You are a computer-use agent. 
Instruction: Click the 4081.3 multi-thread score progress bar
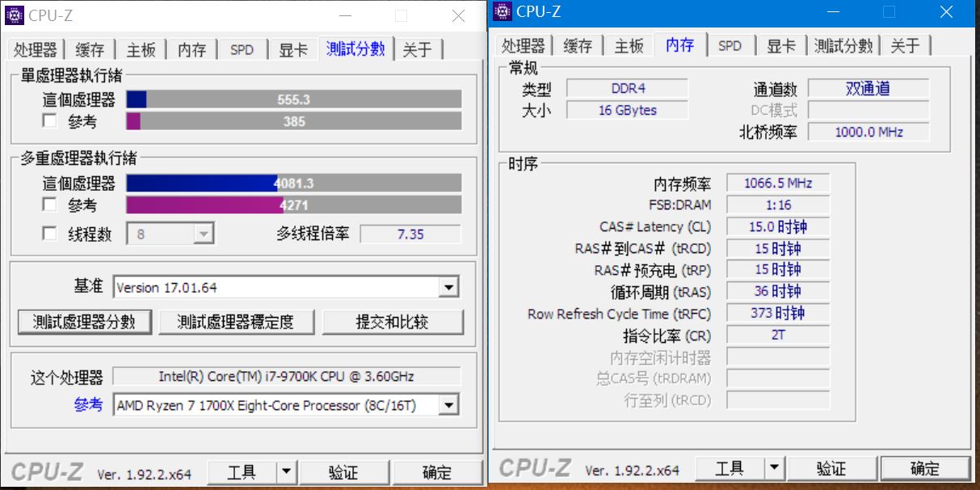tap(295, 183)
